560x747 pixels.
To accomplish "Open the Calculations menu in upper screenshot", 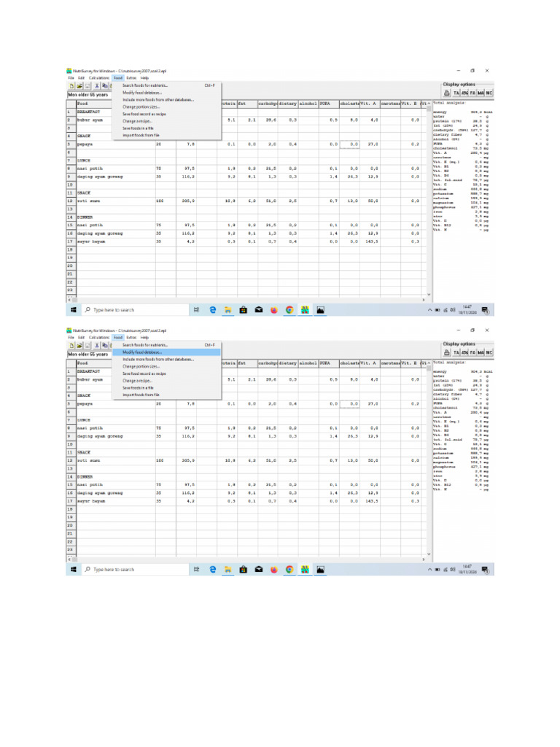I will tap(99, 78).
